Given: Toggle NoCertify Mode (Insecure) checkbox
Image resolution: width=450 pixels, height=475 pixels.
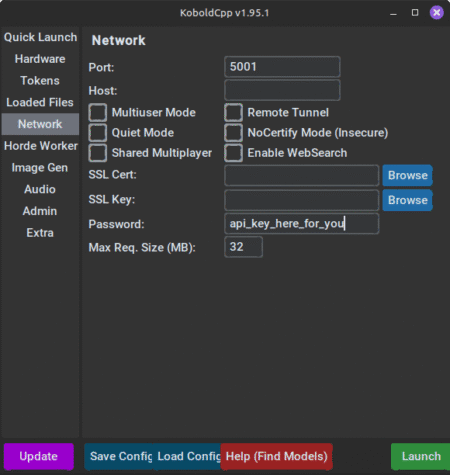Looking at the screenshot, I should (233, 133).
